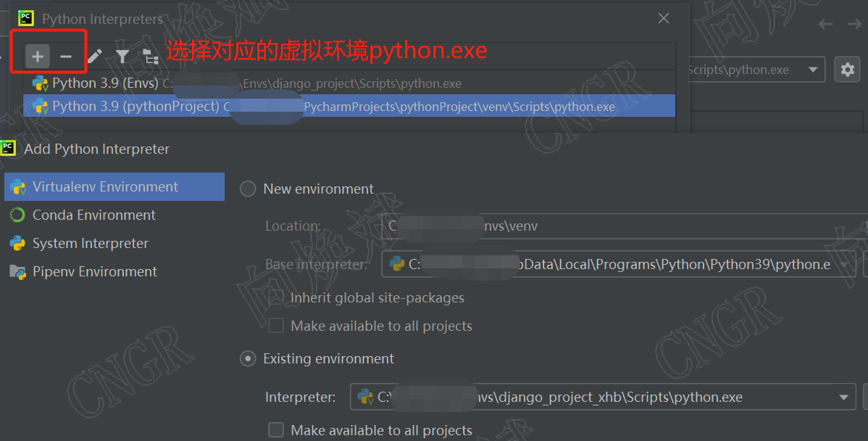Select the New environment radio button

248,189
